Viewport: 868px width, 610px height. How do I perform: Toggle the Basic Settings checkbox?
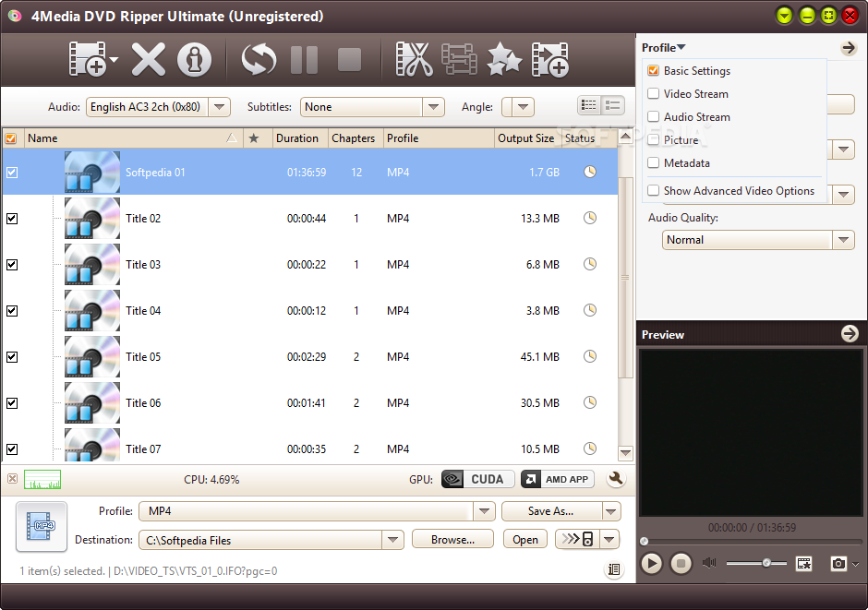coord(653,70)
